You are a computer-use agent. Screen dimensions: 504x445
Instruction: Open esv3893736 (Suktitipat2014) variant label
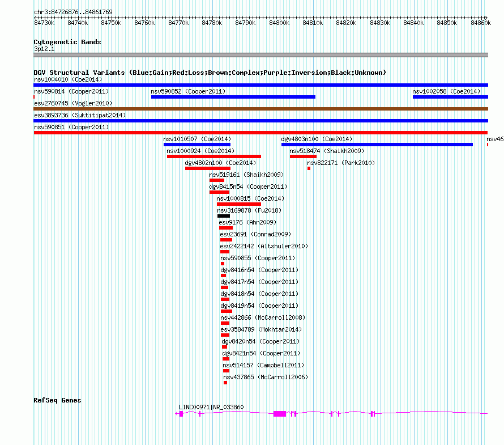[80, 115]
